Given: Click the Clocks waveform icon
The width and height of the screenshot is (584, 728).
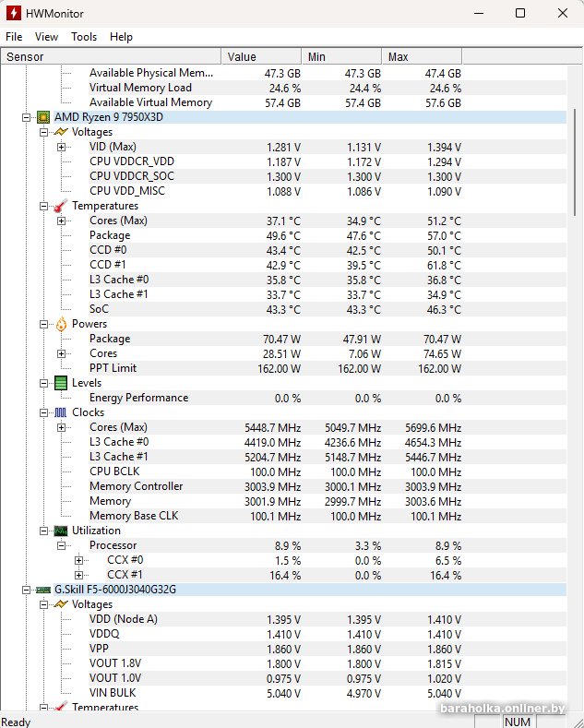Looking at the screenshot, I should [61, 412].
